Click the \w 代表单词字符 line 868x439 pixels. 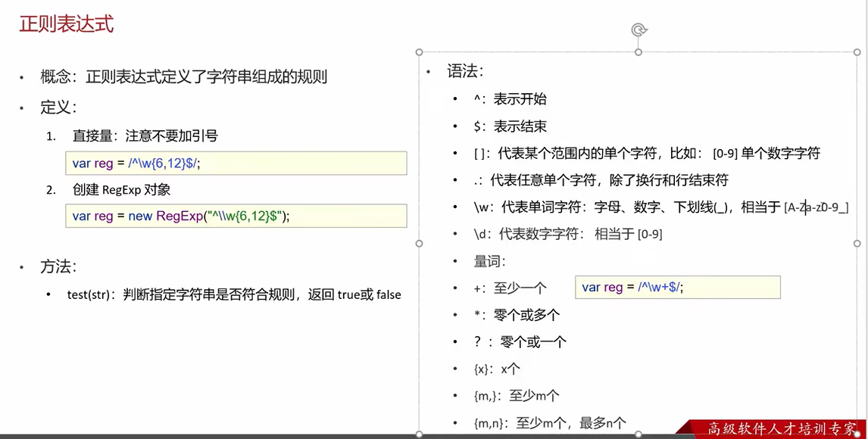coord(661,207)
